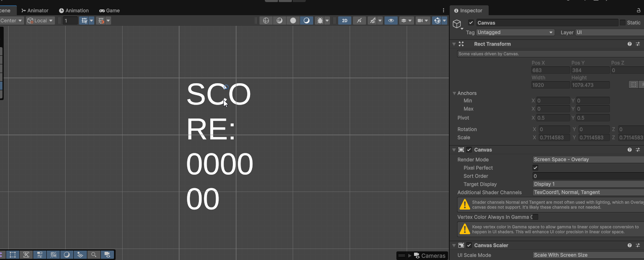The width and height of the screenshot is (644, 260).
Task: Click the blueprint mode dotted-box button
Action: click(634, 85)
